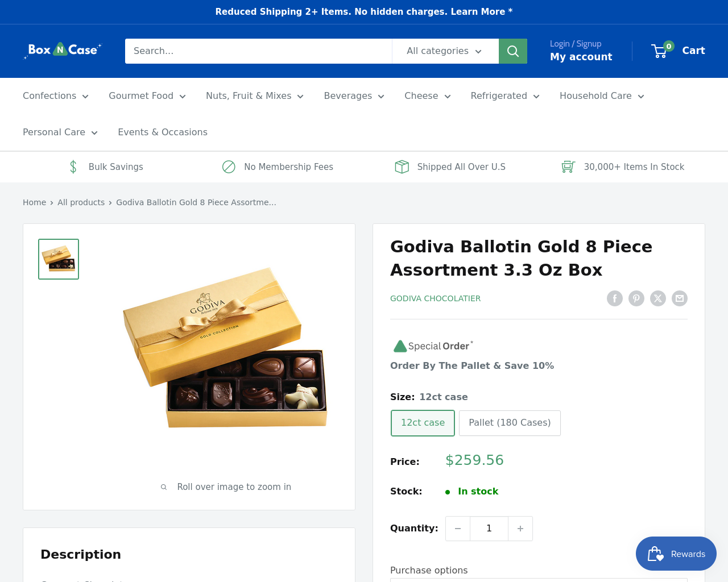The image size is (728, 582).
Task: Share product on X icon
Action: [658, 298]
